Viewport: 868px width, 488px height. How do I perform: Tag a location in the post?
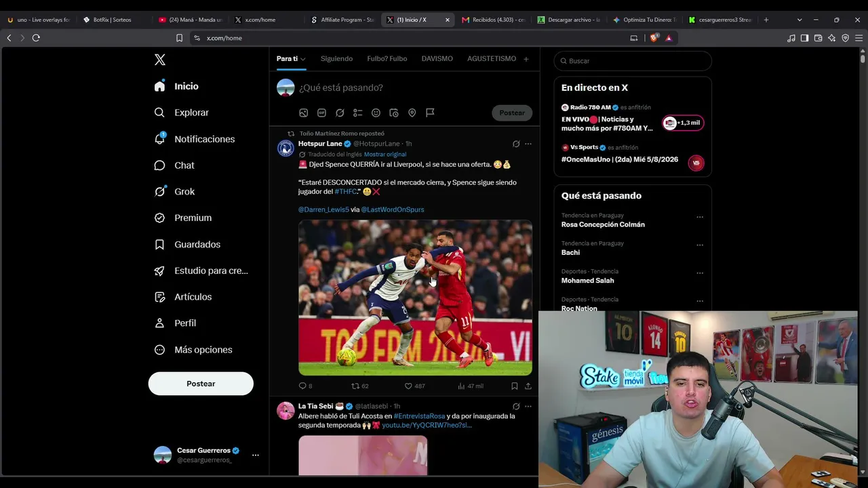[x=412, y=113]
